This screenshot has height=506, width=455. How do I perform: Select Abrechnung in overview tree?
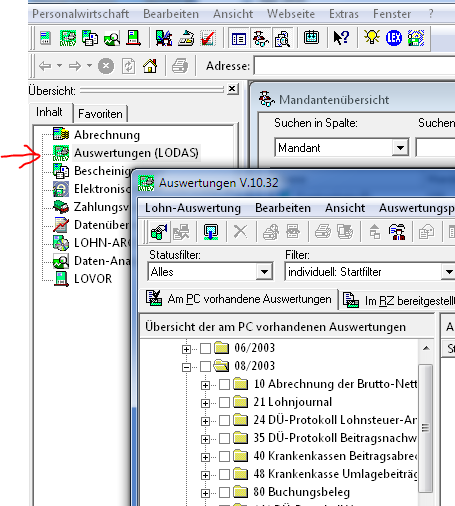click(107, 135)
